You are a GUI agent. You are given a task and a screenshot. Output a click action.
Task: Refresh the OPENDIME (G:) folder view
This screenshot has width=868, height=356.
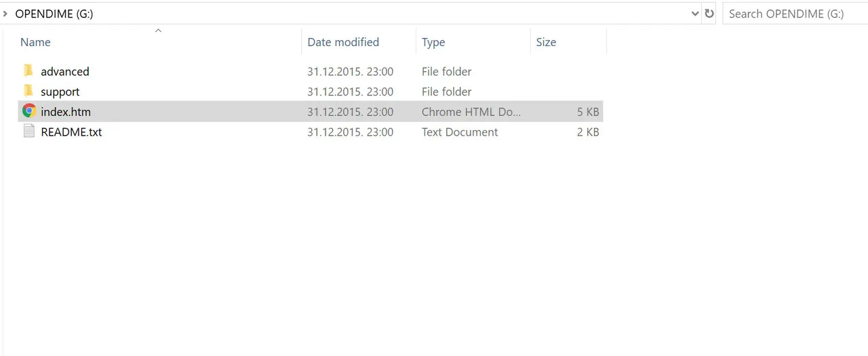[x=709, y=14]
